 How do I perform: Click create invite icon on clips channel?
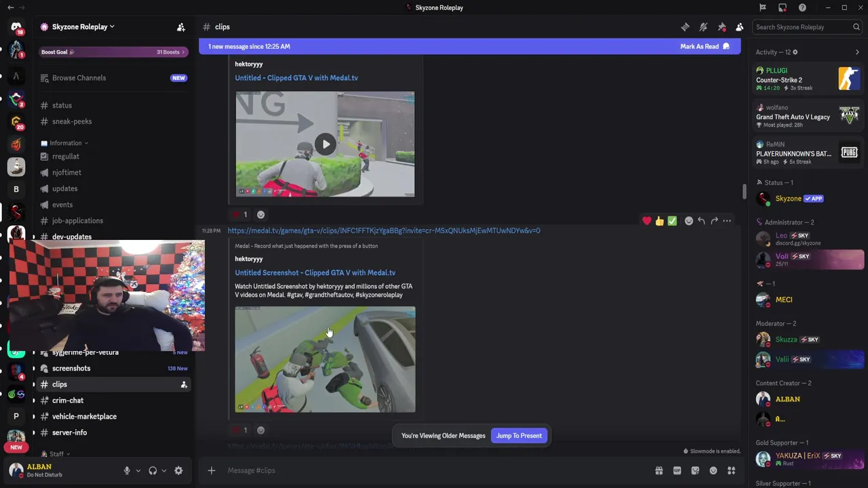[183, 384]
